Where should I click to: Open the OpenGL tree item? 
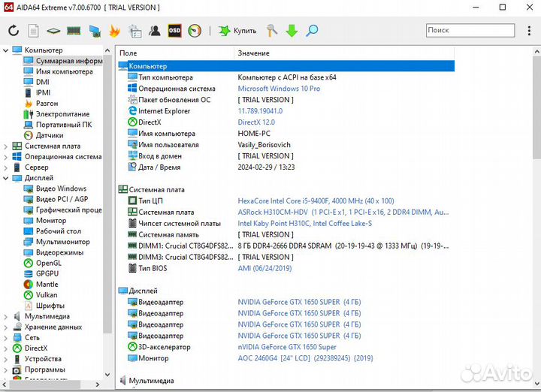click(42, 264)
